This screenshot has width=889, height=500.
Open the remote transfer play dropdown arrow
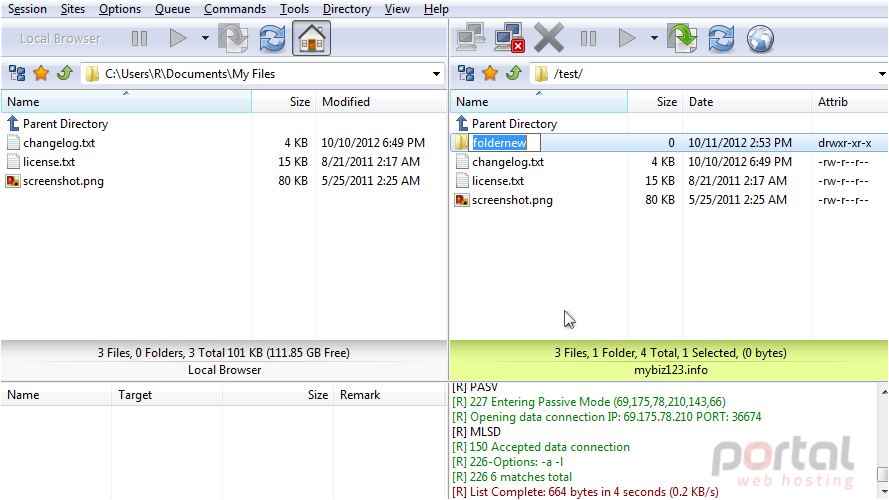[x=654, y=39]
